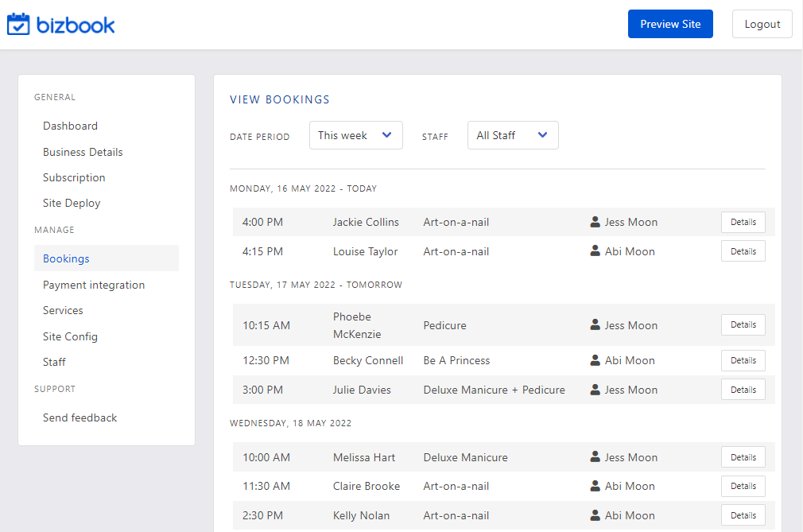View details for Louise Taylor booking
This screenshot has height=532, width=803.
click(x=743, y=251)
